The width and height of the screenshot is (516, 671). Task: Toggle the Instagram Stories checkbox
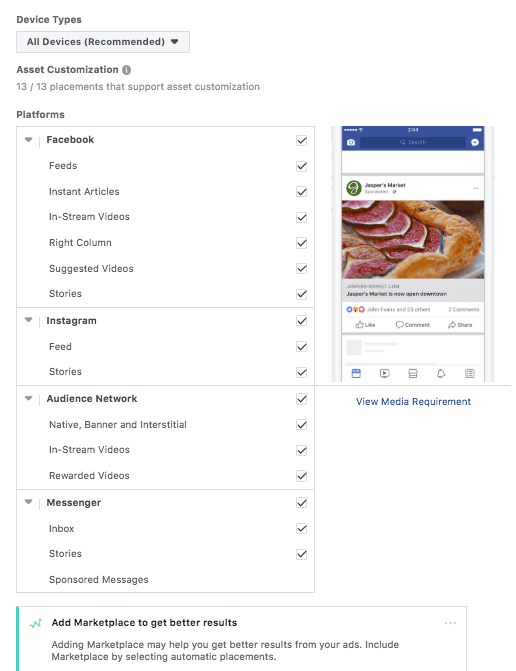[302, 372]
